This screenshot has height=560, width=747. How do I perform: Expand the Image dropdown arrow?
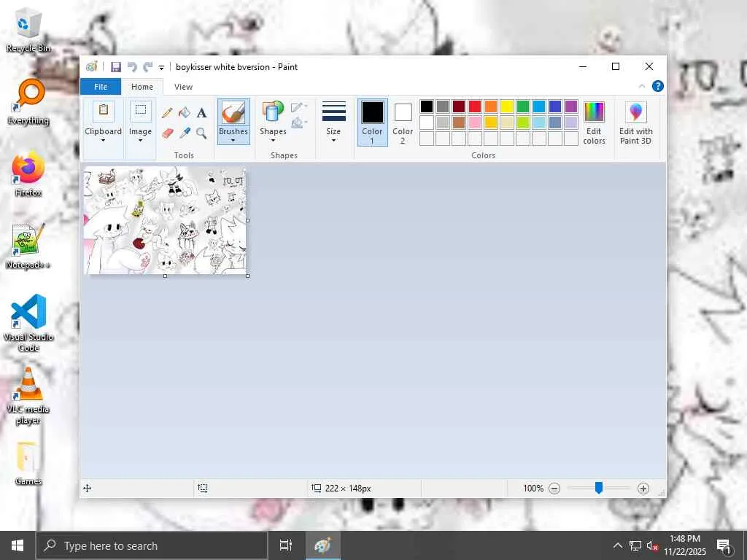[x=141, y=141]
